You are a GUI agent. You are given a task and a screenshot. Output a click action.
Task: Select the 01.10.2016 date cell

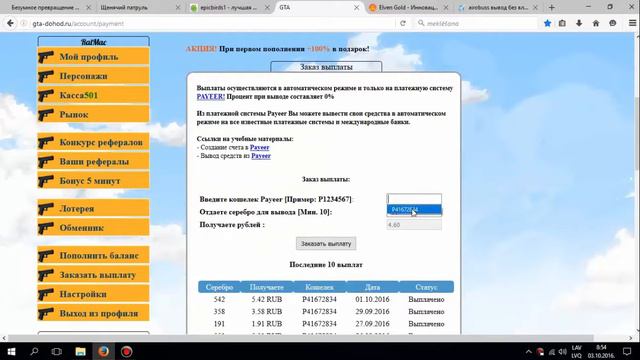click(x=372, y=299)
